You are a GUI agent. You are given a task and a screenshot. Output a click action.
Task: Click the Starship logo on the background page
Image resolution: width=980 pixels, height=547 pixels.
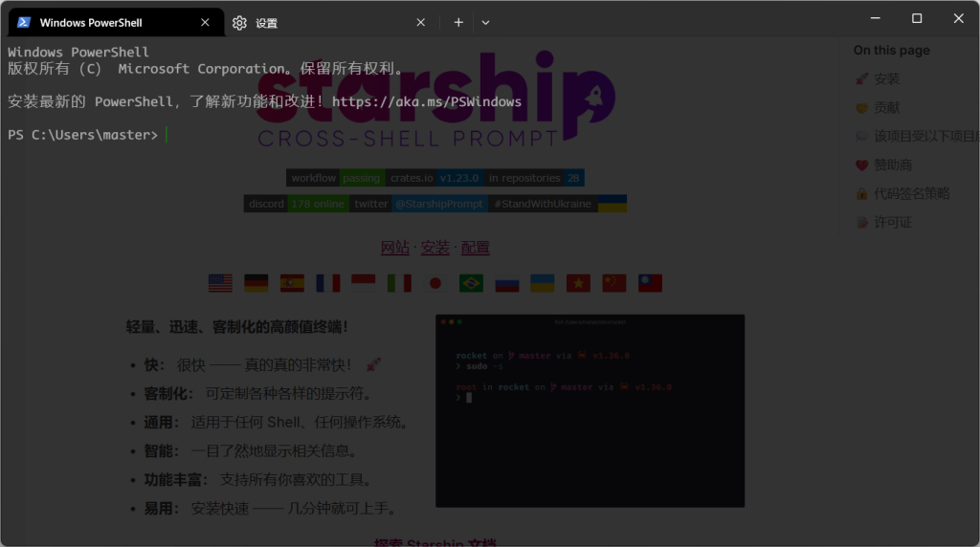(435, 98)
